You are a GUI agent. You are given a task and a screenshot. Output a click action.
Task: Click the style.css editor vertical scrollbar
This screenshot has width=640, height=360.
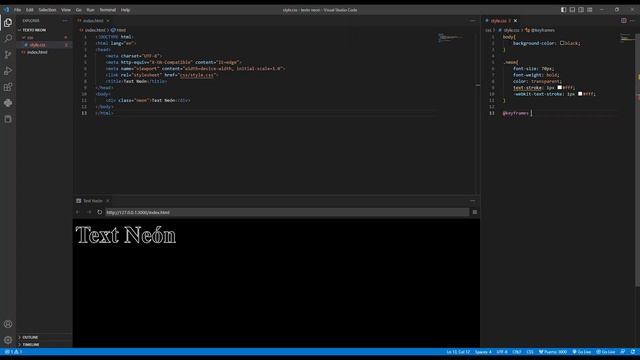click(638, 159)
